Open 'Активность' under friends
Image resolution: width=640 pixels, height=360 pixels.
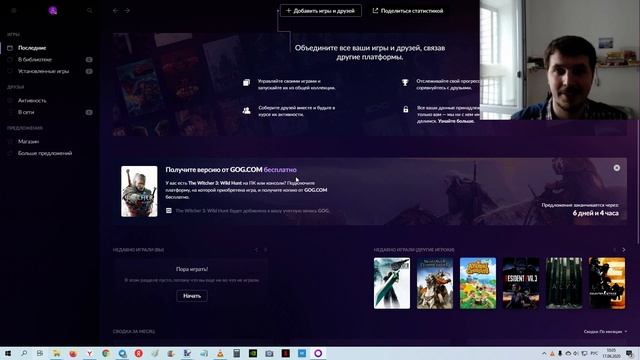(32, 100)
